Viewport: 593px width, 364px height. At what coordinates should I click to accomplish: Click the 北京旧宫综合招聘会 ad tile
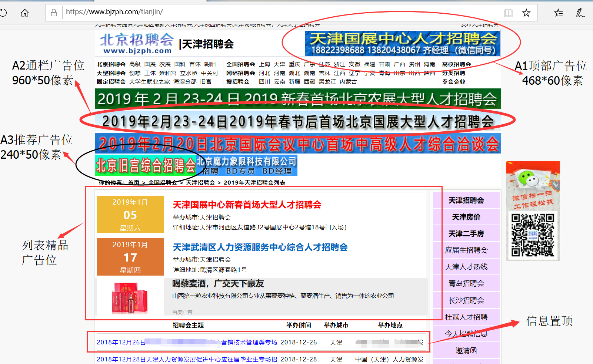coord(145,165)
